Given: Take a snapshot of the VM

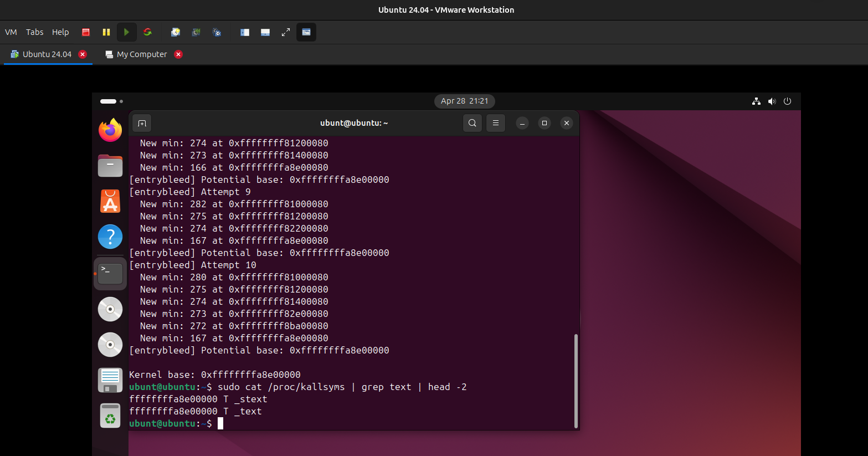Looking at the screenshot, I should (176, 32).
